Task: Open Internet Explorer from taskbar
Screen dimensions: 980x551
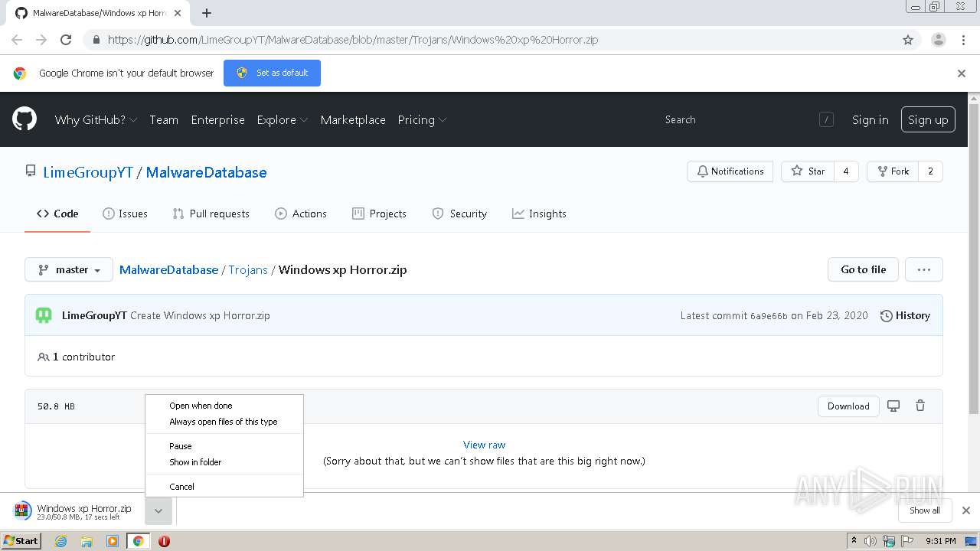Action: click(60, 541)
